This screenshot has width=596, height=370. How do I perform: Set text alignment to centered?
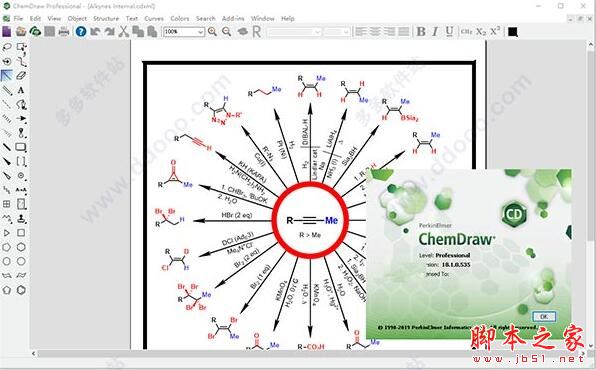pyautogui.click(x=374, y=32)
